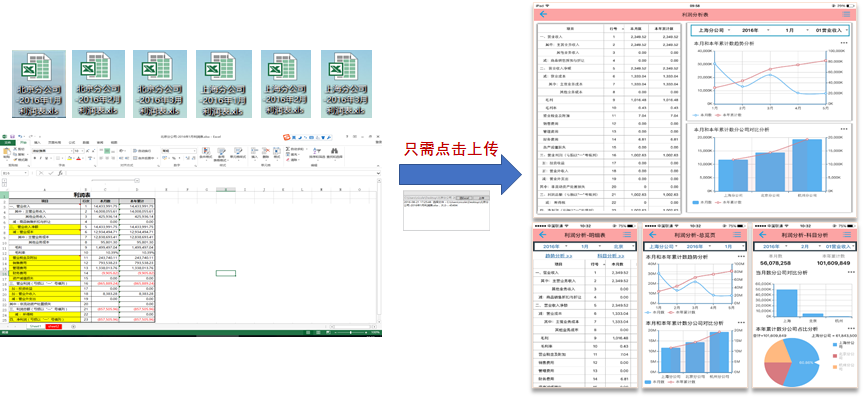Switch to the red sheet2 tab
Image resolution: width=864 pixels, height=398 pixels.
pyautogui.click(x=53, y=327)
